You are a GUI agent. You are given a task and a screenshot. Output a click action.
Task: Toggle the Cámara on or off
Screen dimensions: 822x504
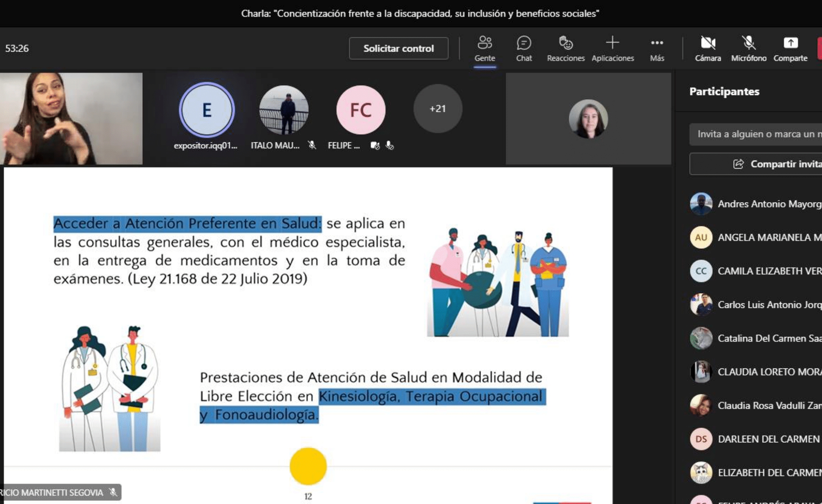[x=708, y=49]
